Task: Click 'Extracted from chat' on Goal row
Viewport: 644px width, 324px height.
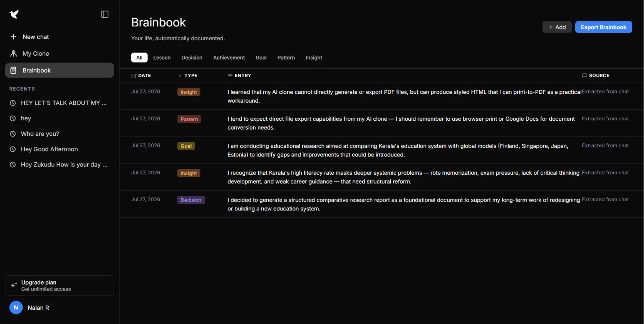Action: coord(605,145)
